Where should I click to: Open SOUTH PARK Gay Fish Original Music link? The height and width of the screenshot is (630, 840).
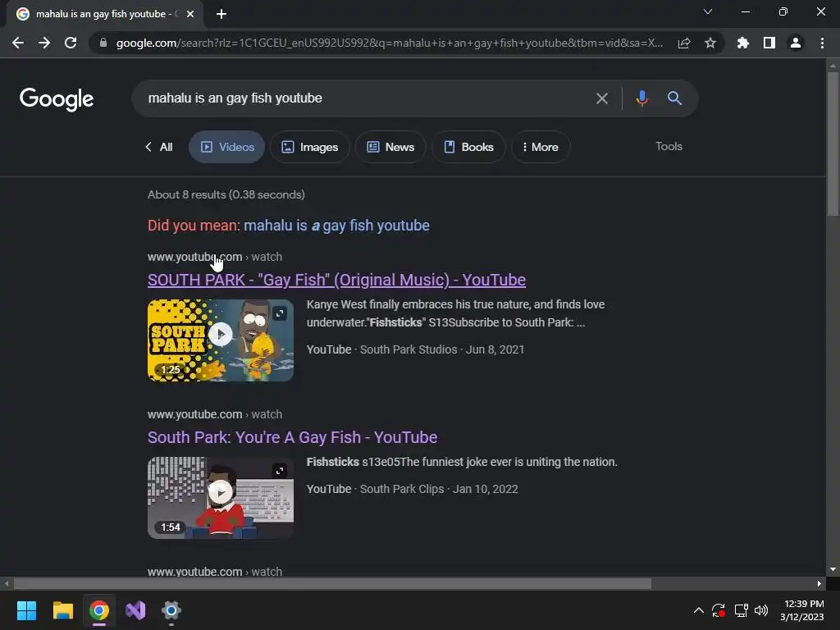336,280
